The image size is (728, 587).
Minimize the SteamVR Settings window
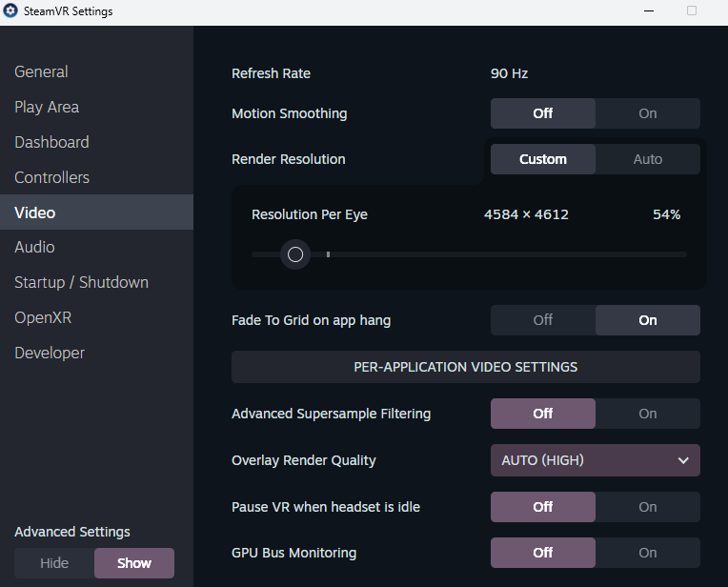[x=648, y=11]
